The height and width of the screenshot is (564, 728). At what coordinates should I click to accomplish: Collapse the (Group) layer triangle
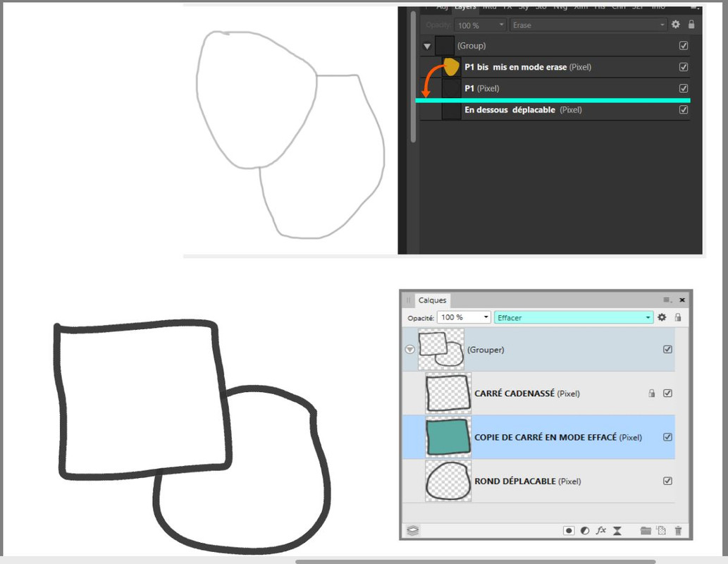click(427, 46)
